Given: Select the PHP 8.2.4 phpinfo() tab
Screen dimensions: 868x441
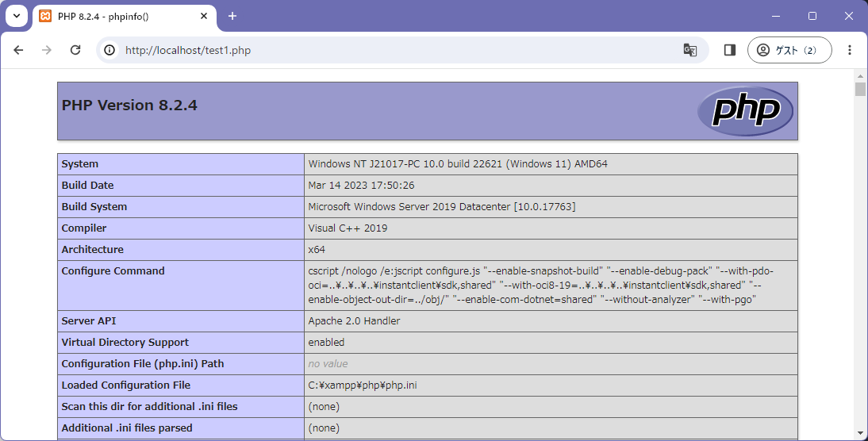Looking at the screenshot, I should (x=119, y=16).
